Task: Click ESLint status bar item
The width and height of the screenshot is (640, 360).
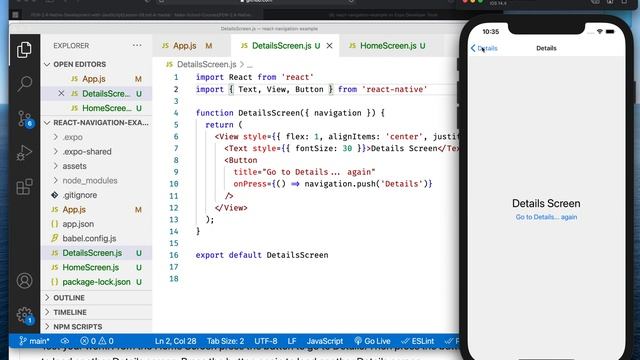Action: pyautogui.click(x=418, y=341)
